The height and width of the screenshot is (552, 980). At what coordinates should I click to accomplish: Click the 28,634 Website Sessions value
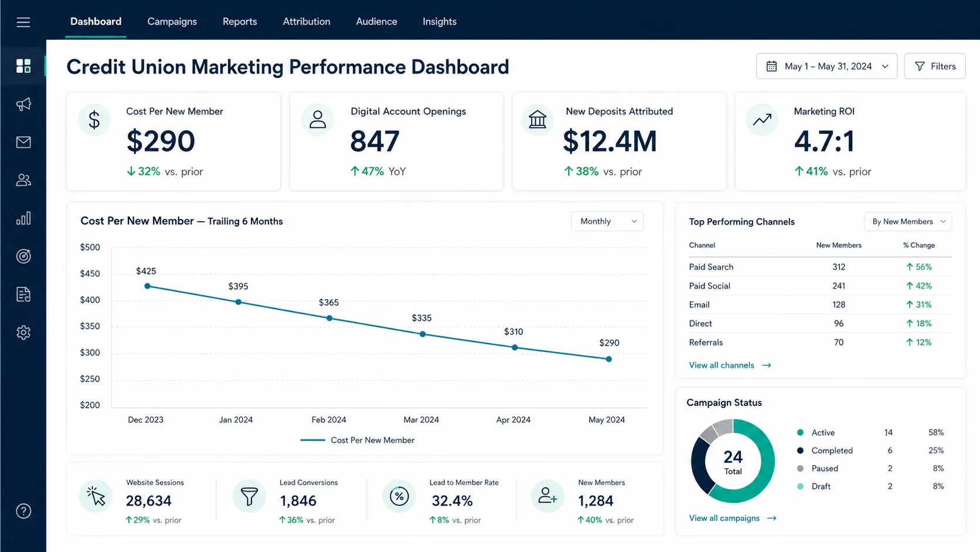149,501
